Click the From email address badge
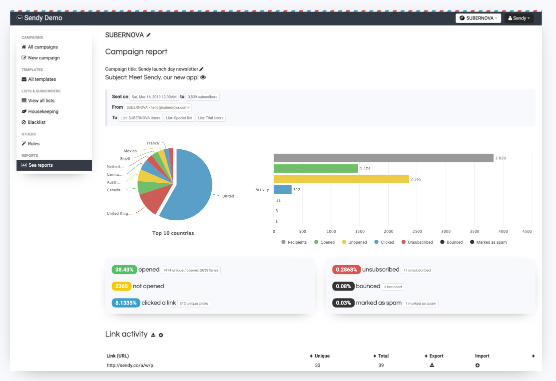 point(158,107)
